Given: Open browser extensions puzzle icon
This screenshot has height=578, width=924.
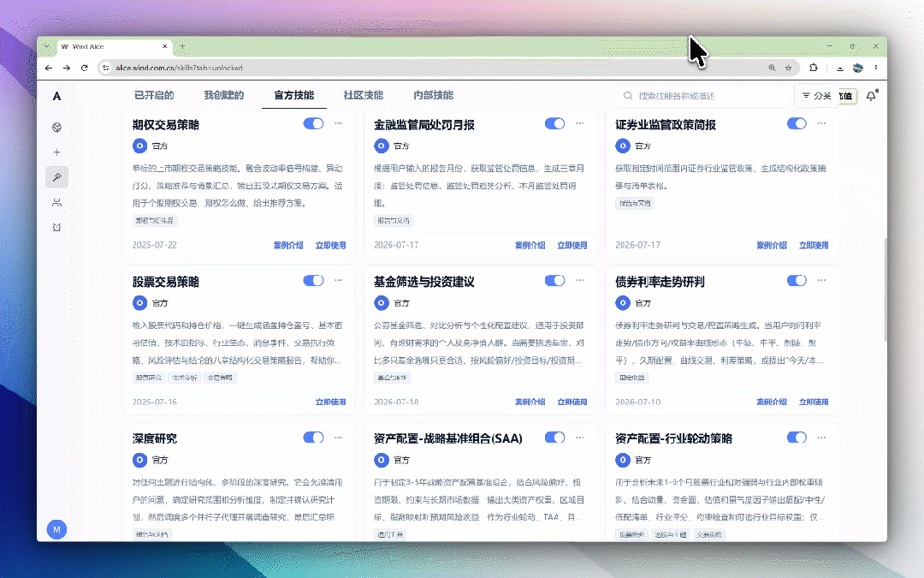Looking at the screenshot, I should coord(814,68).
